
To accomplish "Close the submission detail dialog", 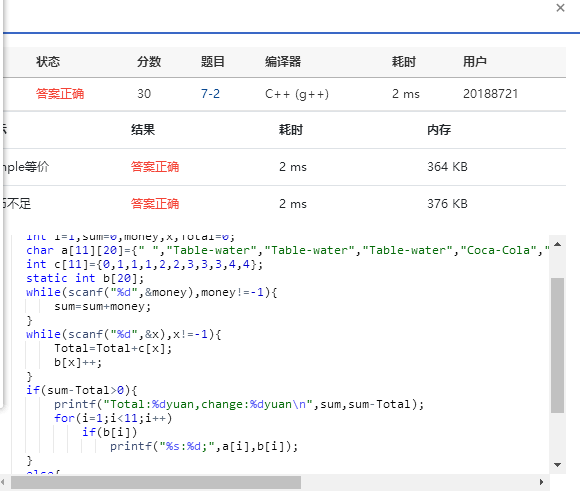I will [x=560, y=8].
